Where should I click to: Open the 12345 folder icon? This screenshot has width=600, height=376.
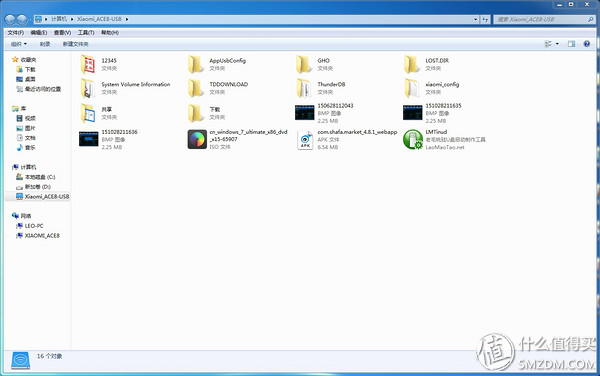[88, 64]
